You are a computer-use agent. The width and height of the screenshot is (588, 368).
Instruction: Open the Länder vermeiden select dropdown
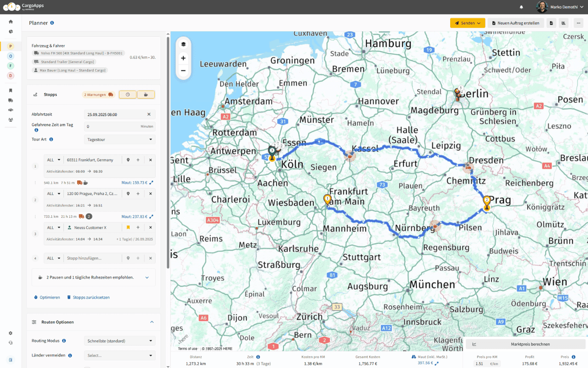[x=119, y=355]
